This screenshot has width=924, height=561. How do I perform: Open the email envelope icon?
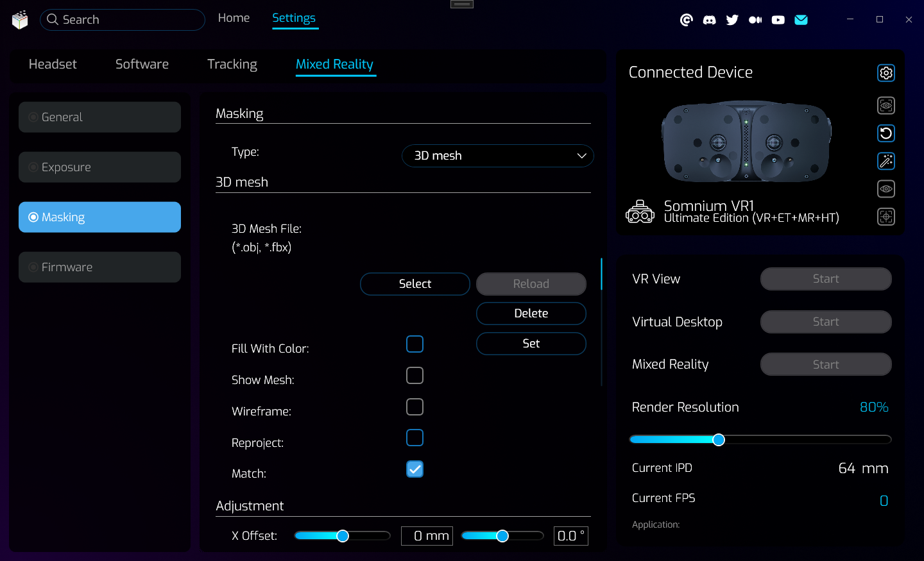[801, 20]
